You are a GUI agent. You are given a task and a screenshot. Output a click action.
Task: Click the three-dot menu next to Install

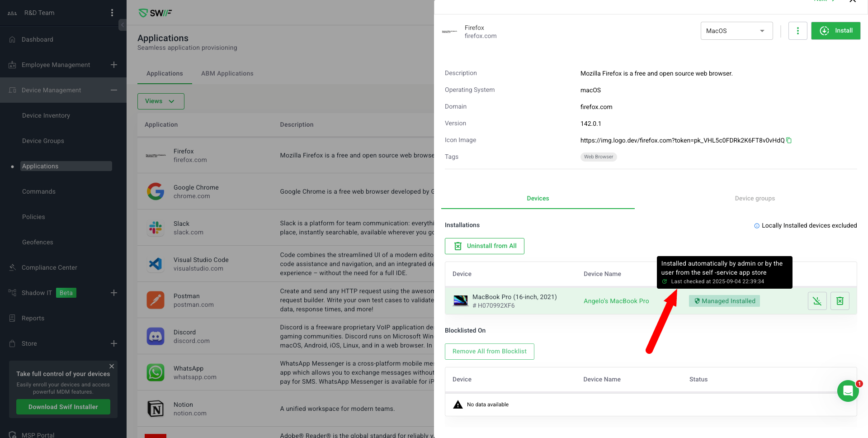coord(797,31)
